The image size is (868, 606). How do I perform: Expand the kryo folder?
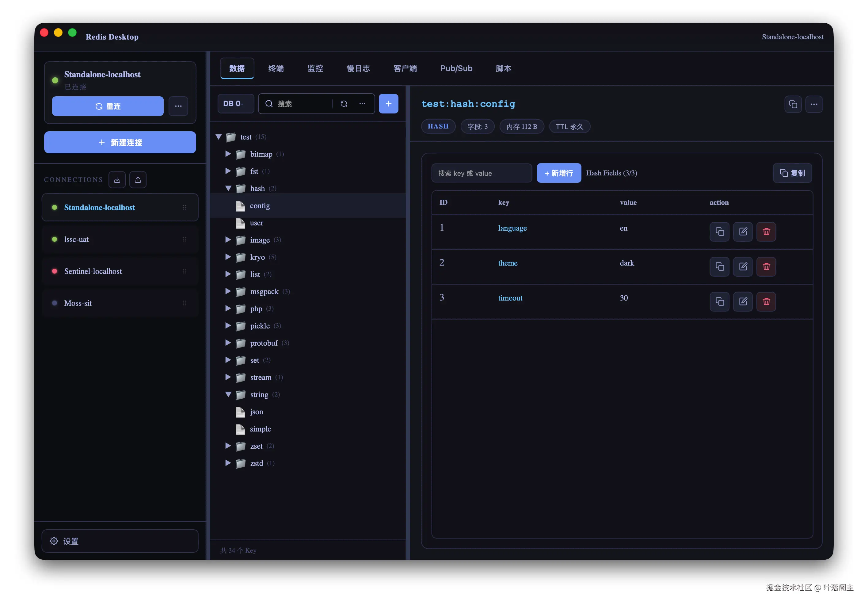[x=228, y=257]
